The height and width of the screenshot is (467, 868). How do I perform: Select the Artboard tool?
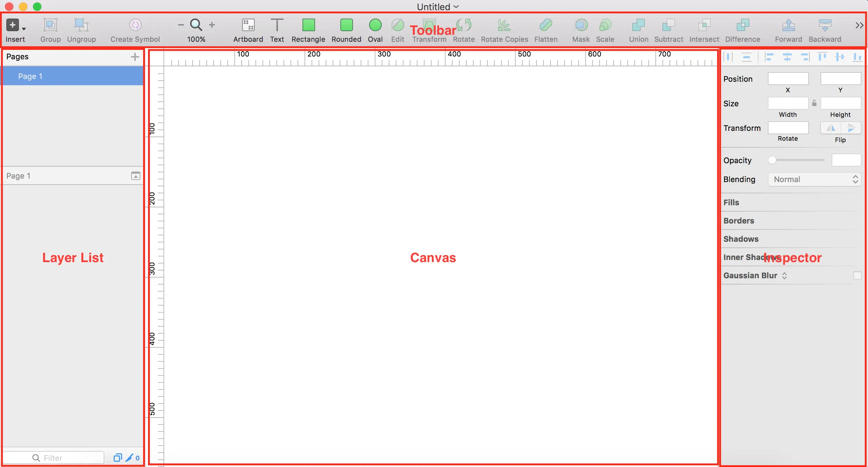pyautogui.click(x=248, y=26)
